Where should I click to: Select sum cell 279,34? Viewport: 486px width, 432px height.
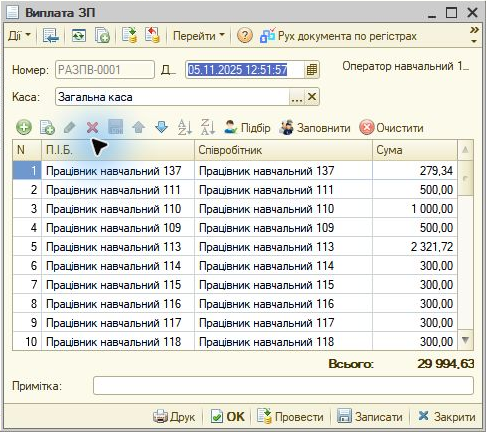[x=415, y=171]
